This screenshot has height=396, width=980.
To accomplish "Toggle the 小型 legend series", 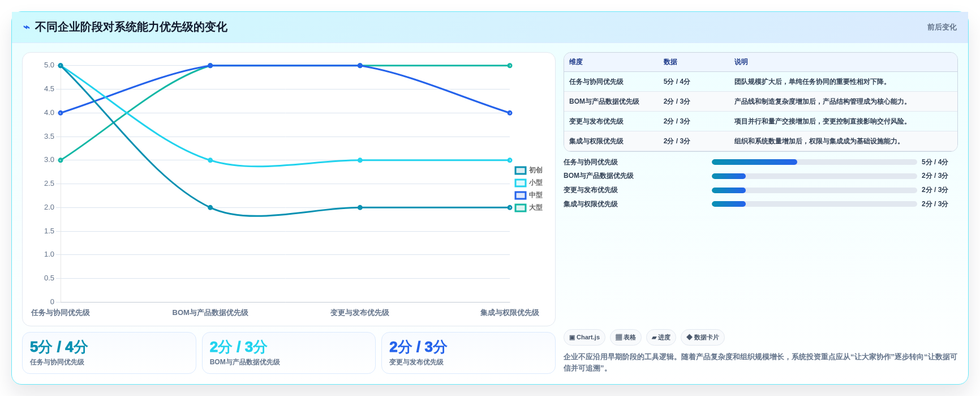I will click(528, 182).
